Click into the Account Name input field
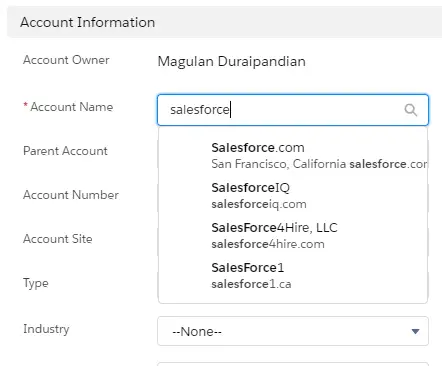The image size is (442, 366). pyautogui.click(x=293, y=110)
